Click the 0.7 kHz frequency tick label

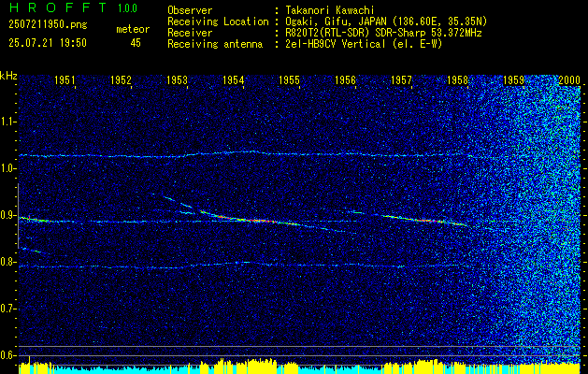7,309
